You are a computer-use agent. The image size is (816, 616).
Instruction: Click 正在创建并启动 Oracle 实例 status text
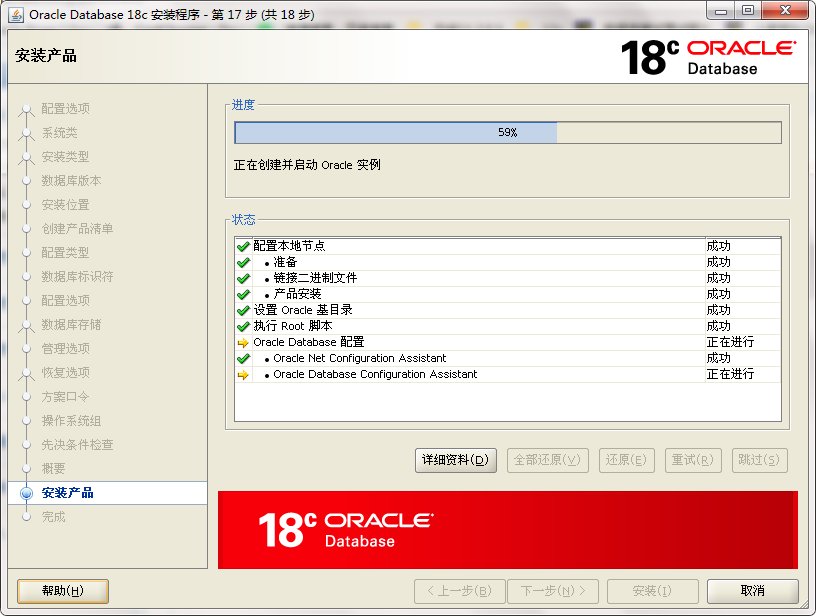pos(307,165)
